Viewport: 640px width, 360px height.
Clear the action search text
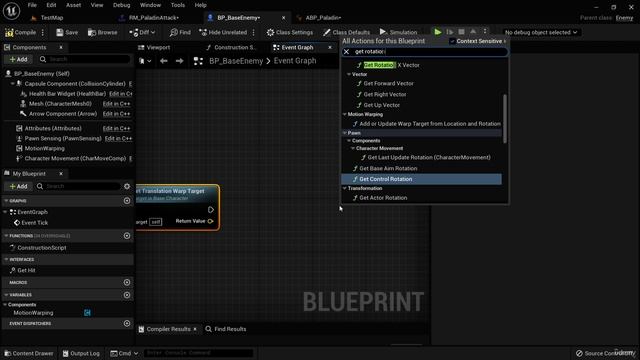[x=347, y=52]
